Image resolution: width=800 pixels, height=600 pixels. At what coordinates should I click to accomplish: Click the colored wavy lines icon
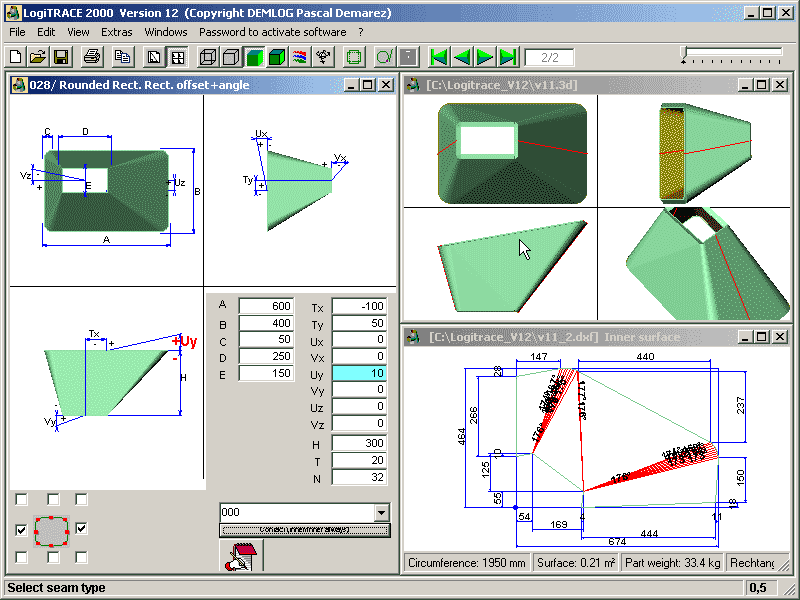point(300,57)
